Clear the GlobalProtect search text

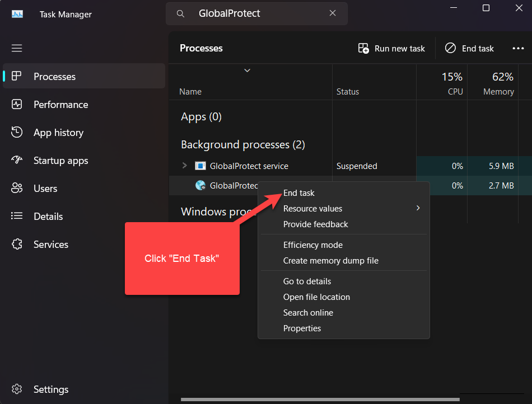pyautogui.click(x=333, y=13)
